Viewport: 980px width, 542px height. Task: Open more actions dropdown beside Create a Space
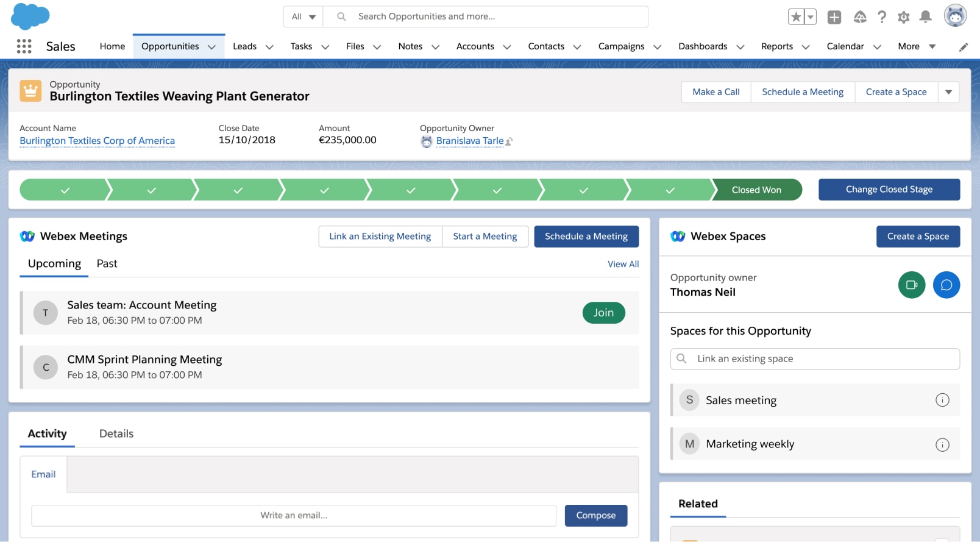[948, 92]
